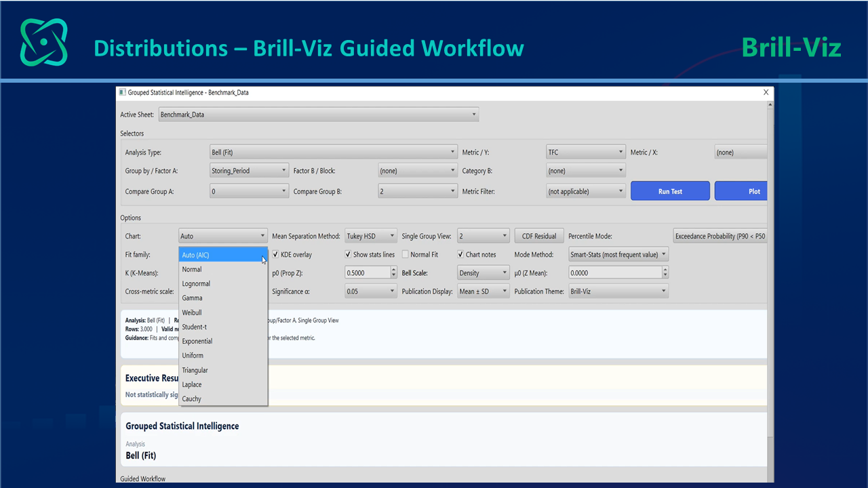The width and height of the screenshot is (868, 488).
Task: Click the CDF Residual button
Action: coord(539,236)
